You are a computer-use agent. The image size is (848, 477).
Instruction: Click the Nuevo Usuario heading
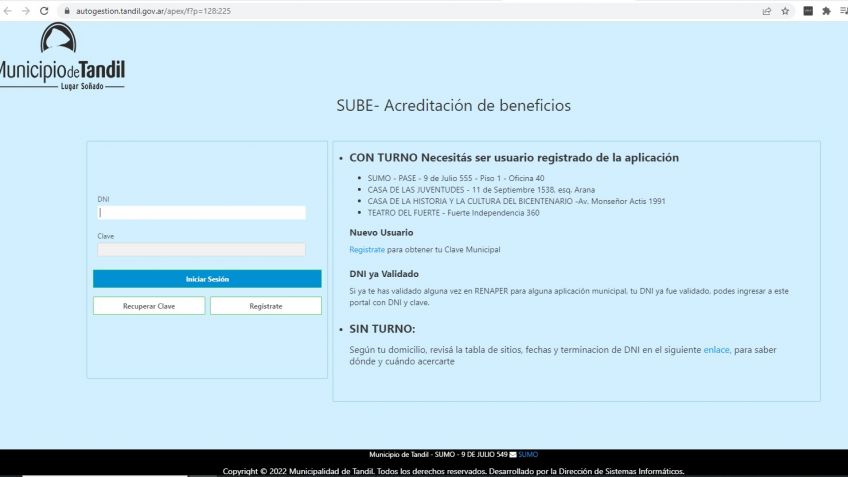(381, 233)
